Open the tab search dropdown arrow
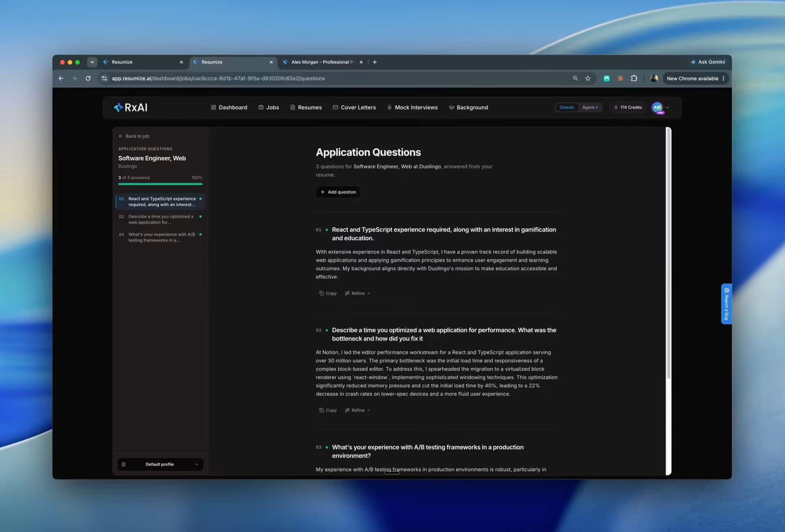The height and width of the screenshot is (532, 785). pyautogui.click(x=92, y=62)
